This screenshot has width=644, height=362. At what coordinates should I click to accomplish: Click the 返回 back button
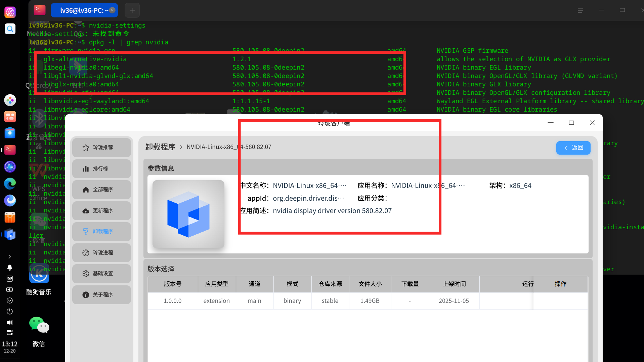click(x=573, y=148)
